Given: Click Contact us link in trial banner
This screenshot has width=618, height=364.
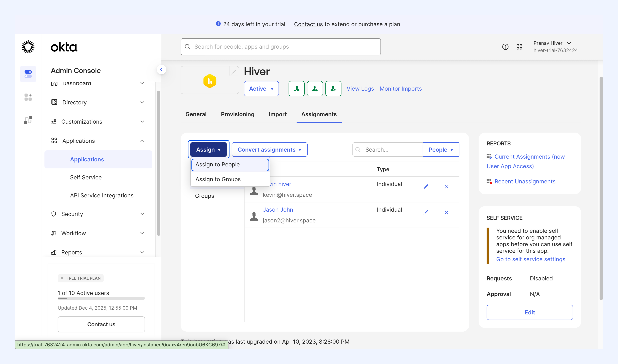Looking at the screenshot, I should click(x=308, y=24).
